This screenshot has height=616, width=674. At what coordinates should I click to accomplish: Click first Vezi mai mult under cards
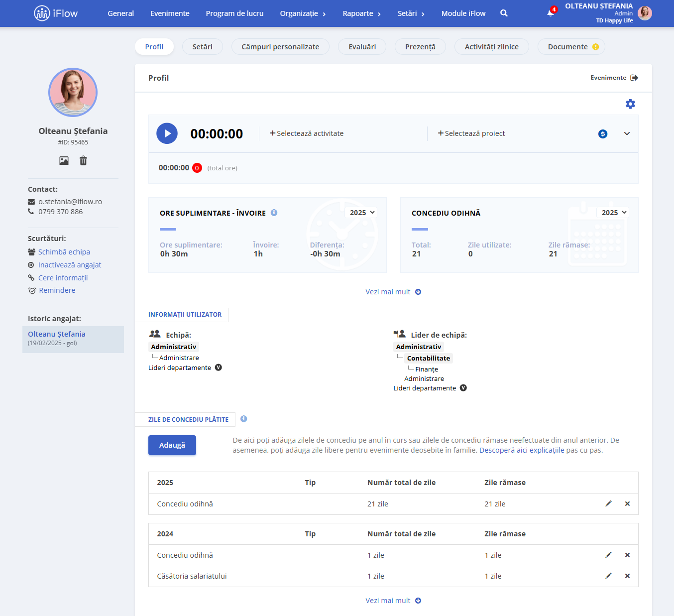pos(393,292)
